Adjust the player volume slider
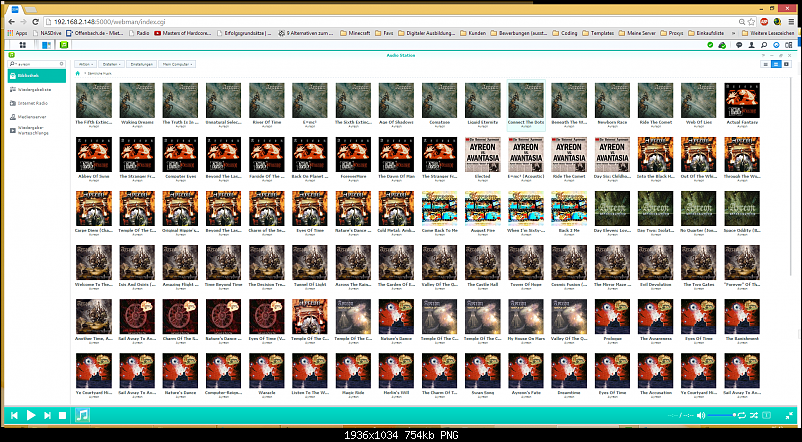This screenshot has height=442, width=802. [x=721, y=415]
